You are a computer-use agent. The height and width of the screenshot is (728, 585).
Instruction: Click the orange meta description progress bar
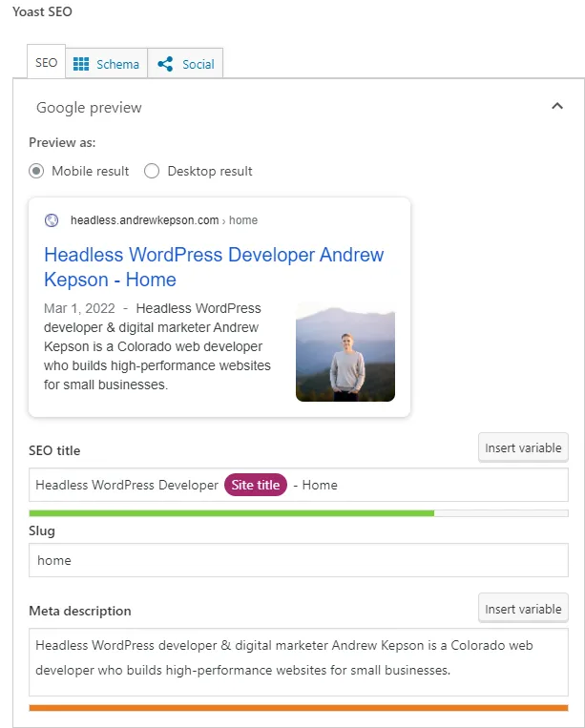(x=299, y=708)
